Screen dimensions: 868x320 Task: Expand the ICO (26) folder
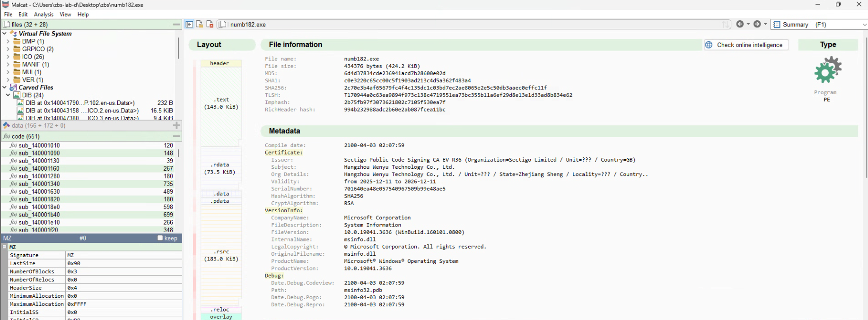pos(8,56)
